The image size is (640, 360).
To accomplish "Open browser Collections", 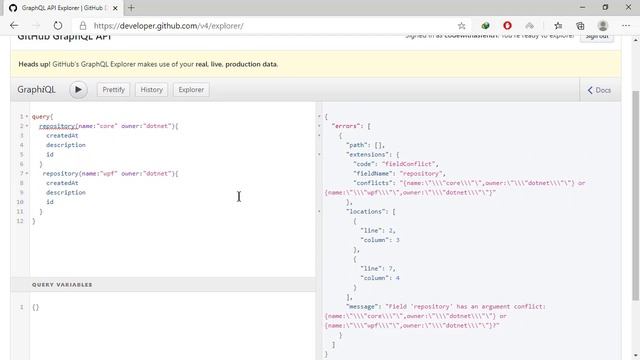I will (580, 26).
